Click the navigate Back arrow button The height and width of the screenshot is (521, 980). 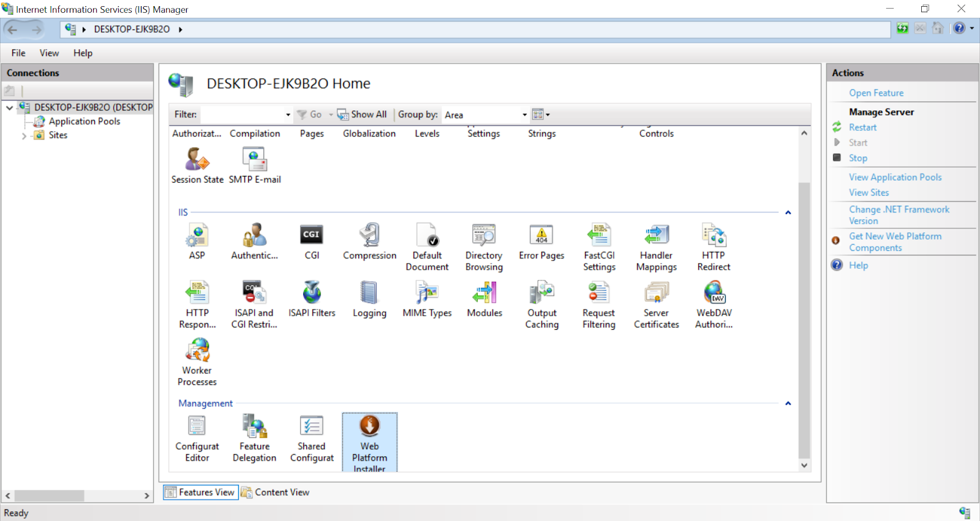[x=13, y=29]
